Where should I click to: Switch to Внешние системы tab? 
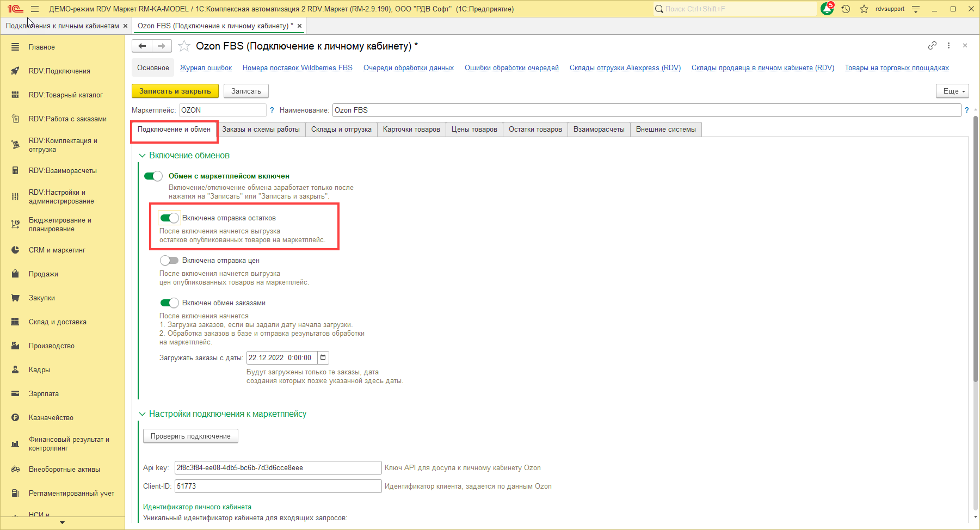(x=666, y=129)
